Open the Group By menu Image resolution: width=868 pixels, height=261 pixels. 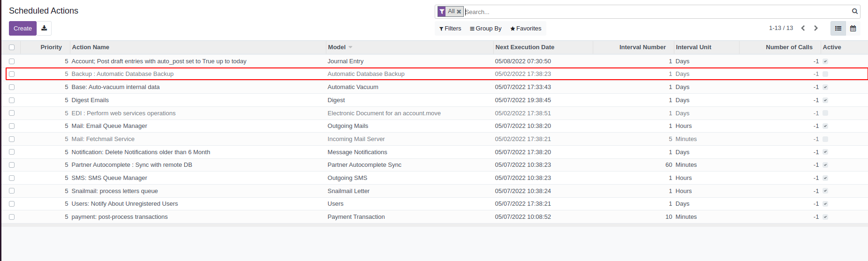[x=486, y=29]
